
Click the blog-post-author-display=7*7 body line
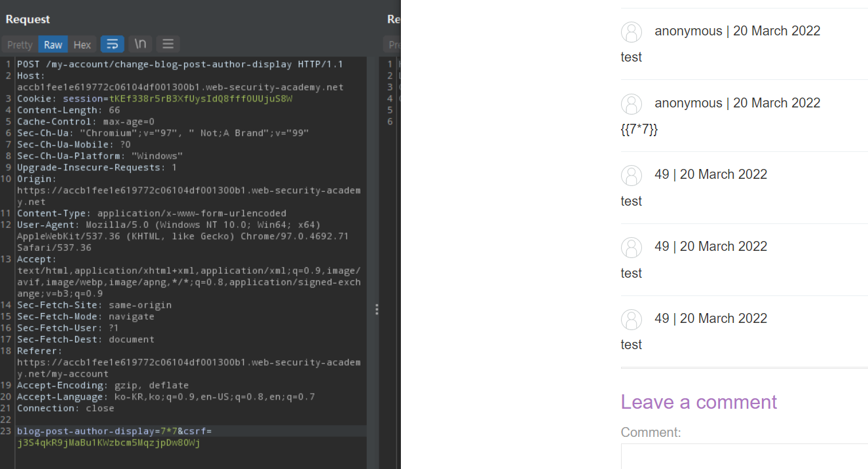[x=97, y=431]
